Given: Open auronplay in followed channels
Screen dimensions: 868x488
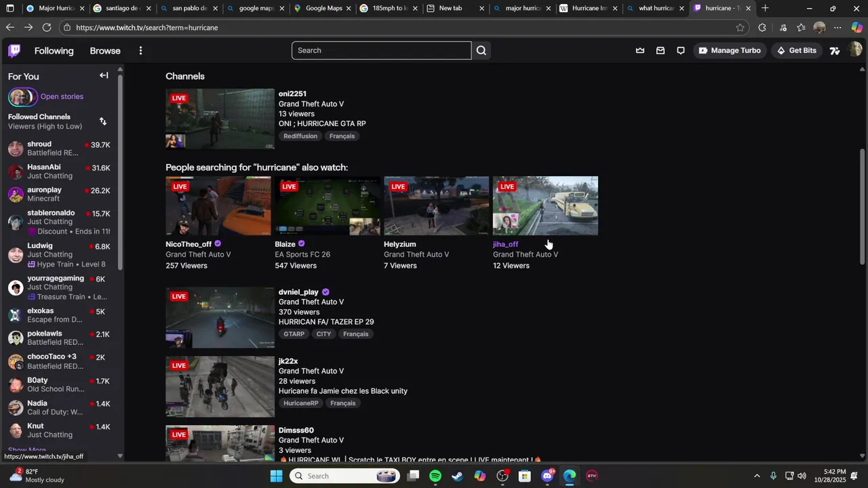Looking at the screenshot, I should (x=59, y=195).
